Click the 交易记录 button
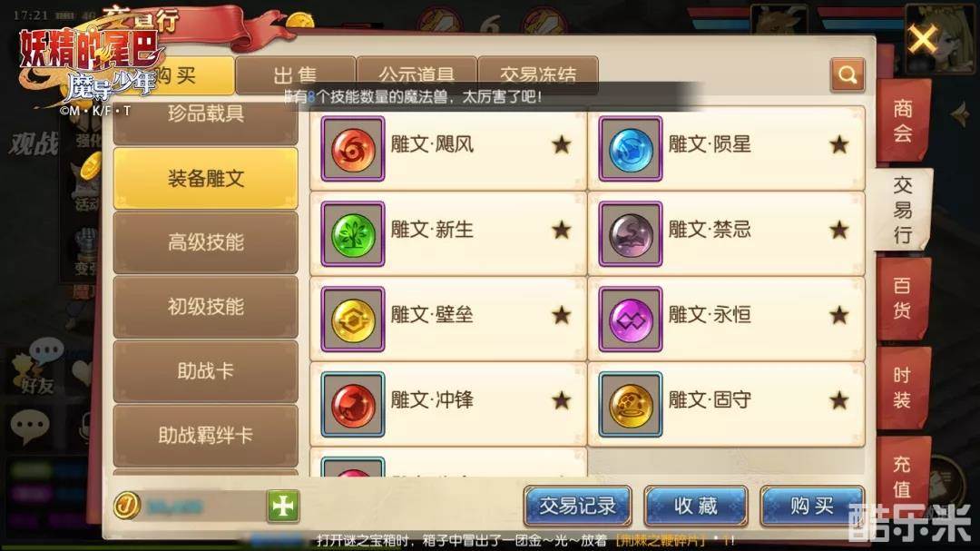 577,506
